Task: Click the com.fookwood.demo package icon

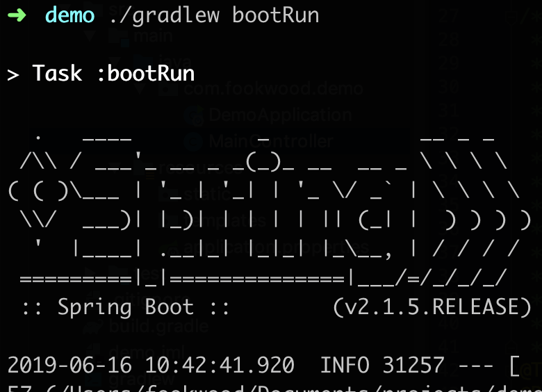Action: click(x=169, y=89)
